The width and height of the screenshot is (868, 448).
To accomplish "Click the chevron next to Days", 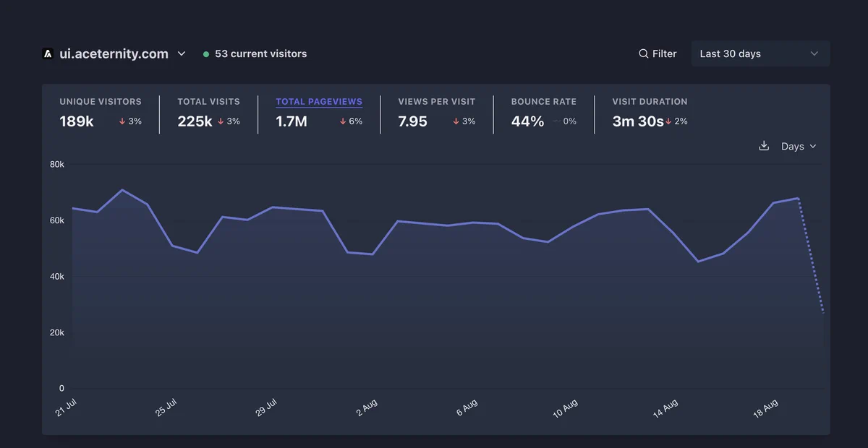I will pyautogui.click(x=813, y=147).
